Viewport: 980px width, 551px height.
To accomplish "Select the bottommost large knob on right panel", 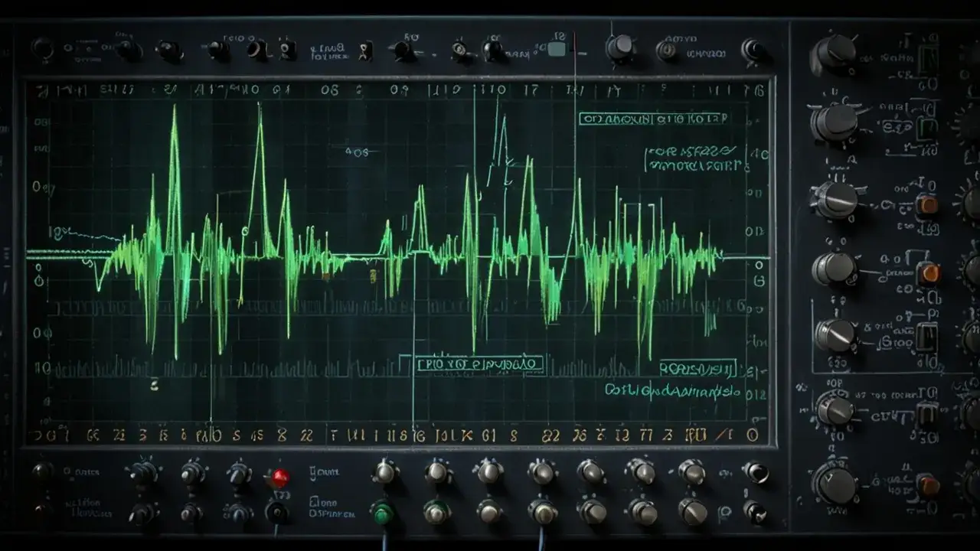I will (835, 484).
